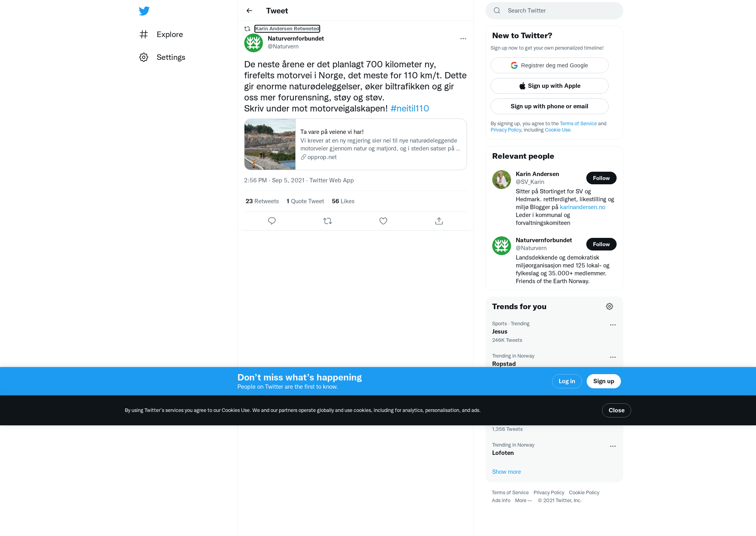Screen dimensions: 756x536
Task: Open more options for Lofoten trend
Action: pyautogui.click(x=613, y=446)
